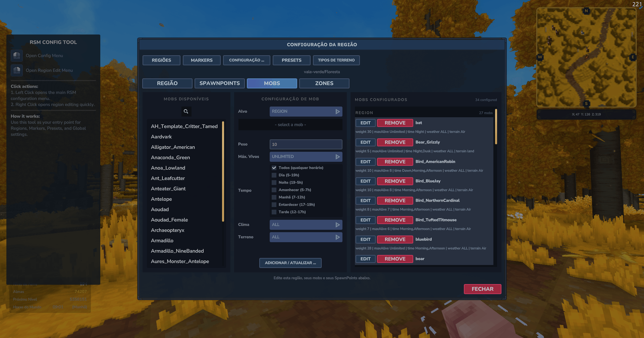The image size is (644, 338).
Task: Tick the Manhã (7-12h) checkbox
Action: click(274, 197)
